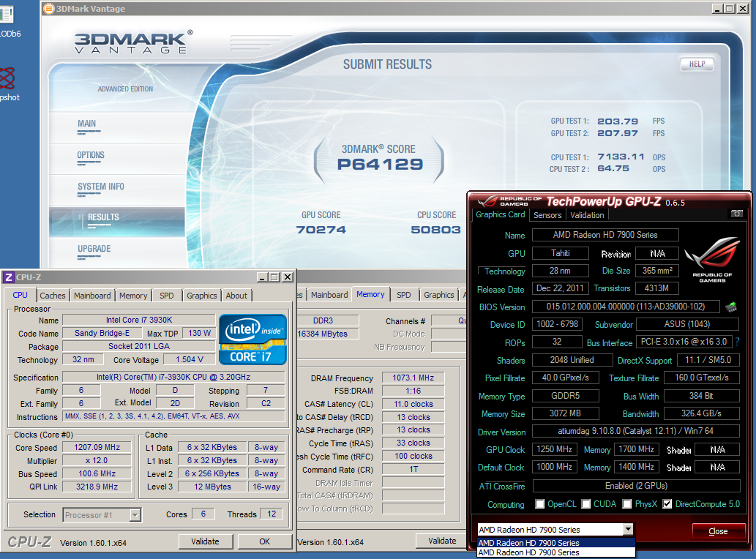Click the Driver Version atiumdag field
Screen dimensions: 756x559
tap(636, 431)
